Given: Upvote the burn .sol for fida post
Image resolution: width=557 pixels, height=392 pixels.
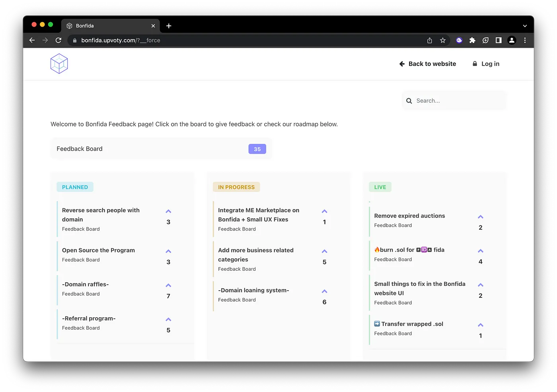Looking at the screenshot, I should click(x=480, y=251).
